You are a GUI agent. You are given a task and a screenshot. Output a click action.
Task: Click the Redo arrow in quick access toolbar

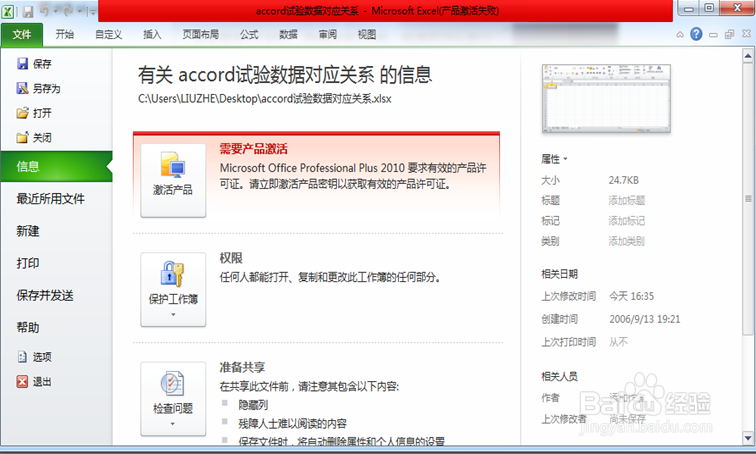point(68,11)
